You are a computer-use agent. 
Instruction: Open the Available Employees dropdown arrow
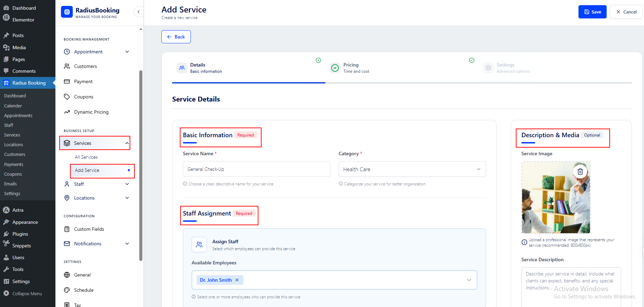(x=469, y=280)
